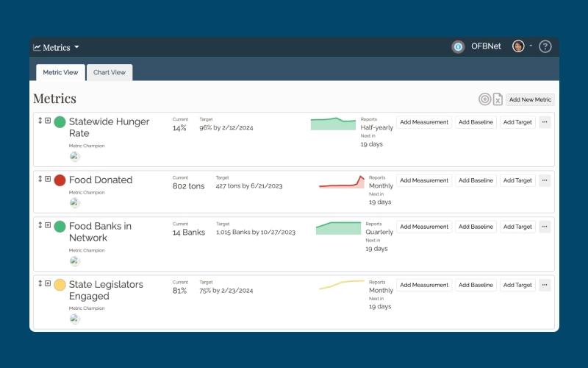The height and width of the screenshot is (368, 588).
Task: Click the target goals icon beside Add New Metric
Action: (x=484, y=99)
